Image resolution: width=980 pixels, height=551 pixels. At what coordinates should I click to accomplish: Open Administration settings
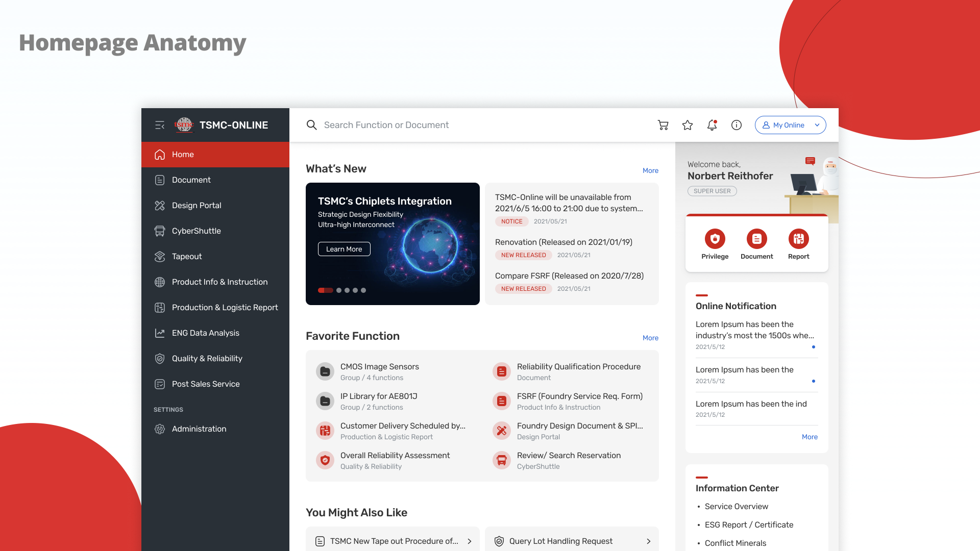215,429
